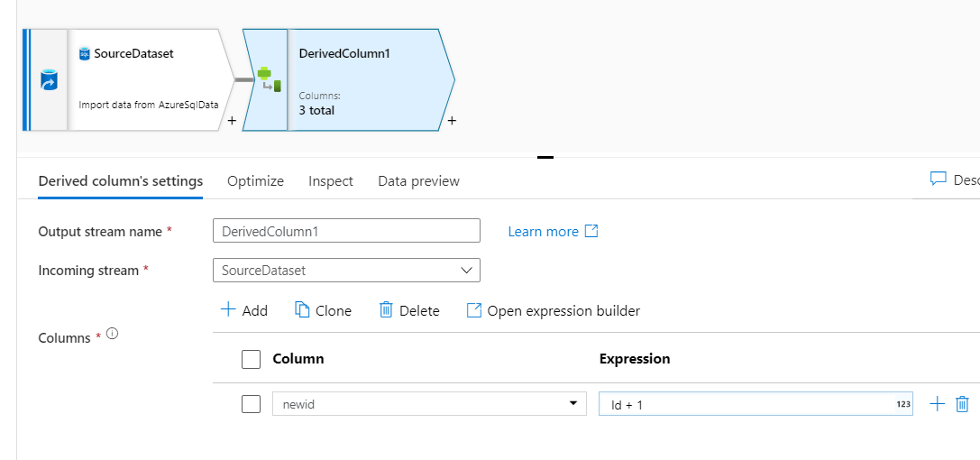
Task: Add a column using row plus icon
Action: click(937, 404)
